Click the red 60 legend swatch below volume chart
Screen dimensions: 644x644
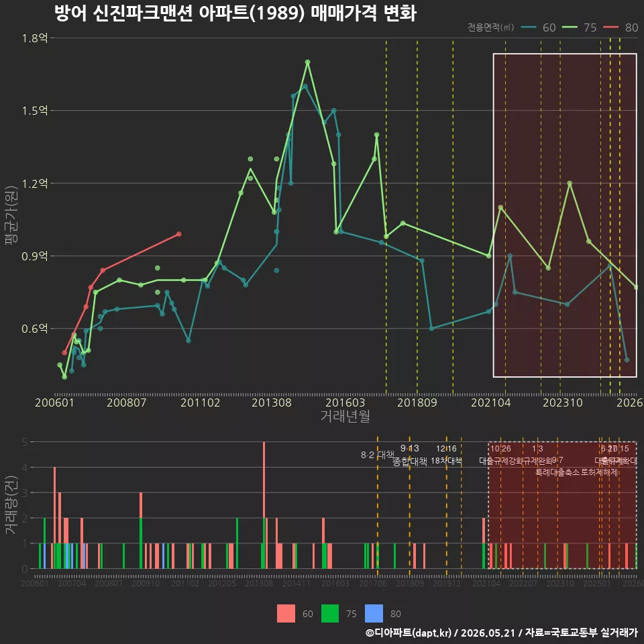click(x=286, y=614)
